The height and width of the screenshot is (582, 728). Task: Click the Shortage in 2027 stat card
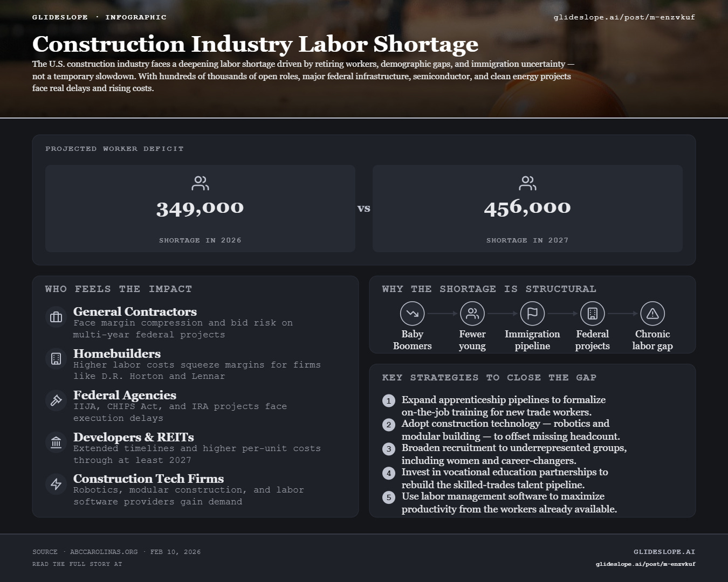tap(527, 209)
